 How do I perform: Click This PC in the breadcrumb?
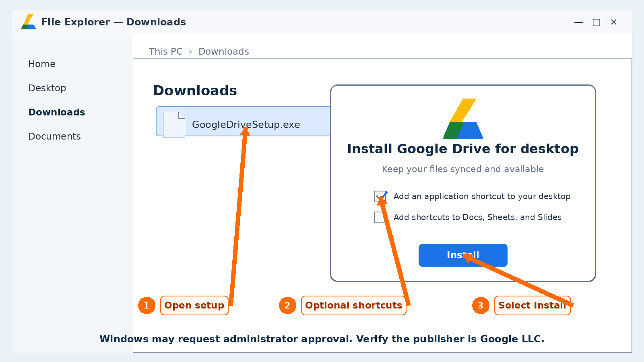(165, 51)
